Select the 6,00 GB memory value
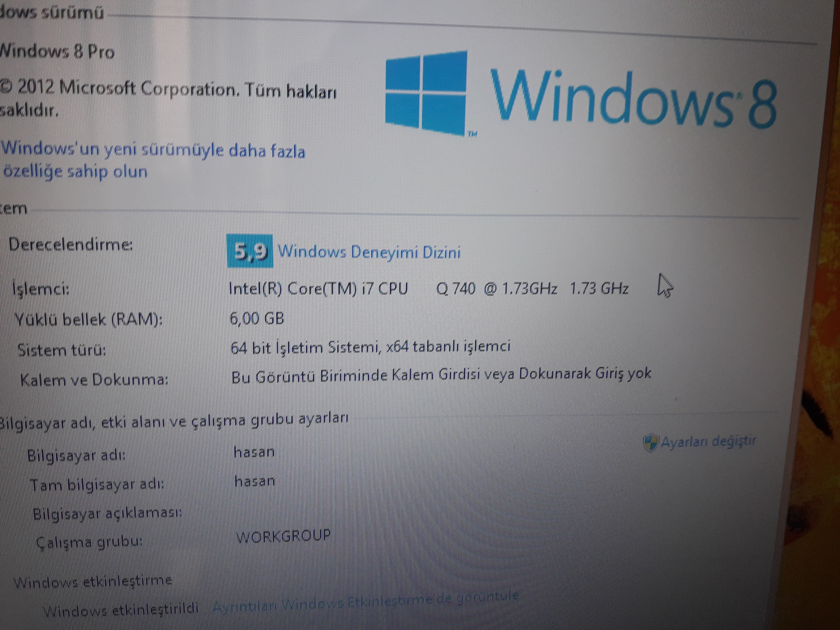The height and width of the screenshot is (630, 840). click(x=257, y=318)
